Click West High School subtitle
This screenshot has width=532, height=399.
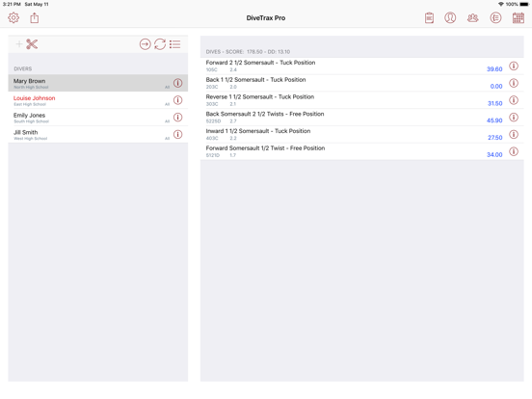[31, 139]
